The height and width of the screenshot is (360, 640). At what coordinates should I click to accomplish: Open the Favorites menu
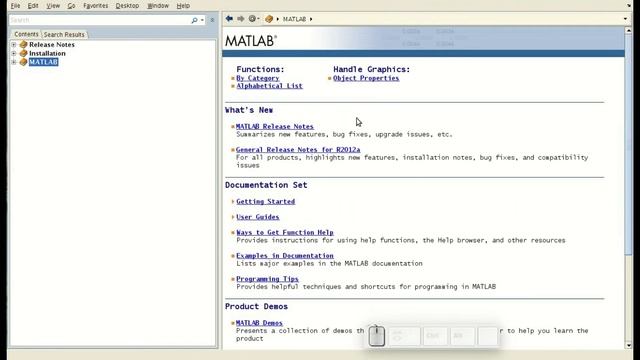[96, 6]
